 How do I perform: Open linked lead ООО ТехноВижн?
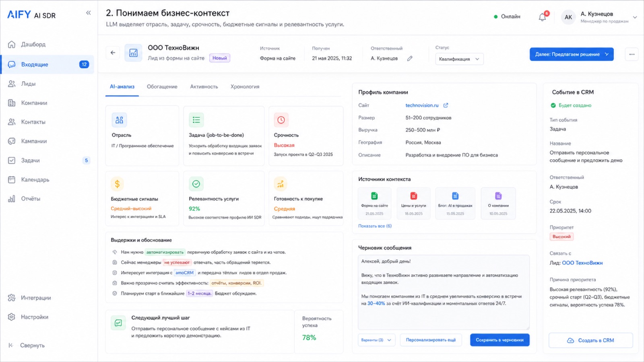582,263
